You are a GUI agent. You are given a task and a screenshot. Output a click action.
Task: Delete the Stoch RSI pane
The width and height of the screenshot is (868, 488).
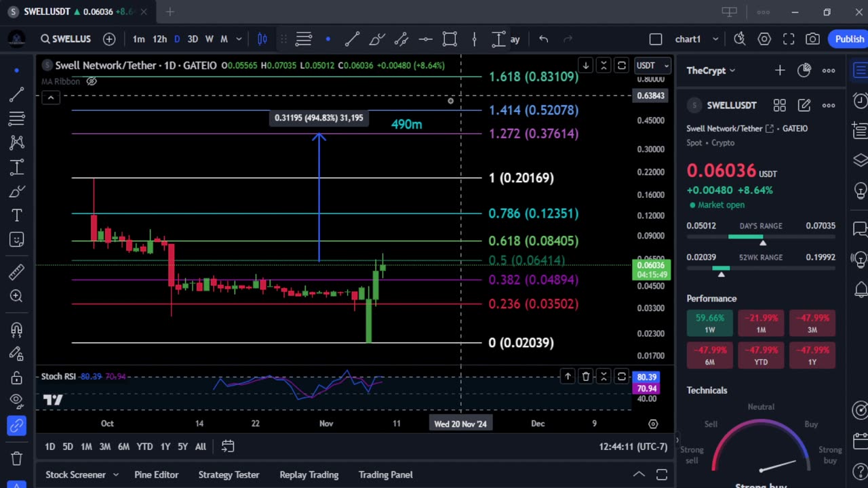click(x=586, y=377)
